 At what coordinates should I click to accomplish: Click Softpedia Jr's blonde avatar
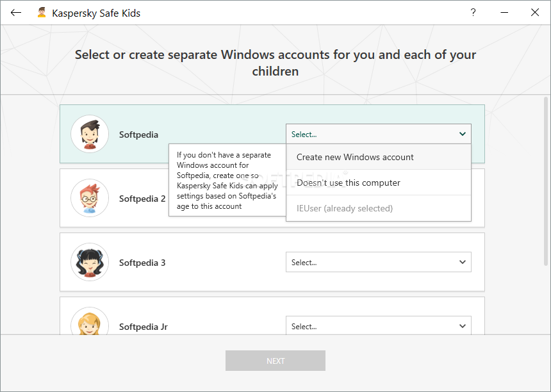click(x=90, y=321)
